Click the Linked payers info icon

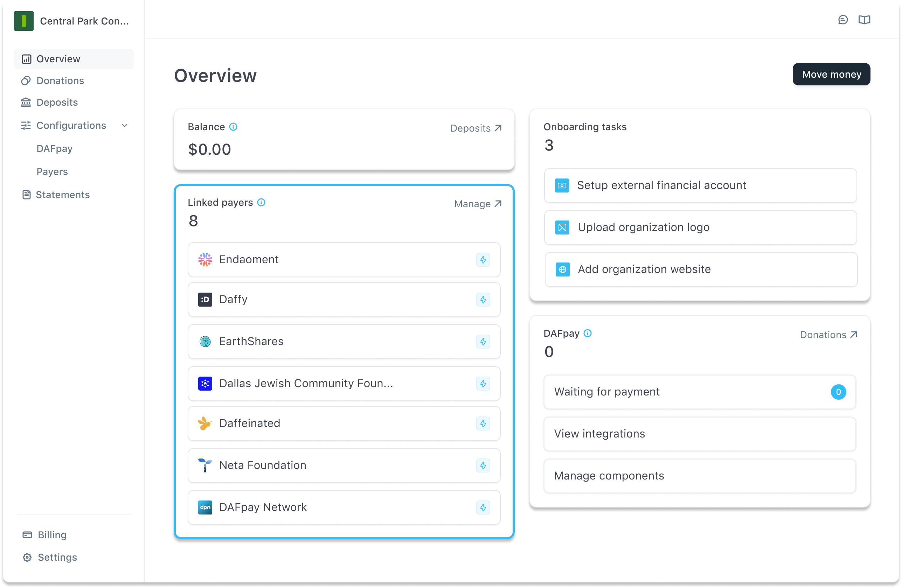[261, 202]
